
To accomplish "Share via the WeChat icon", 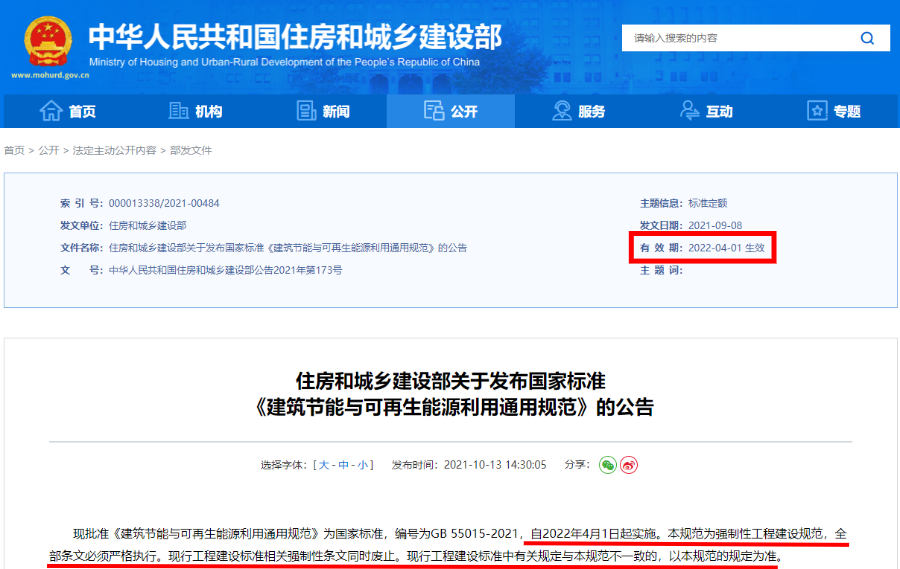I will point(608,465).
